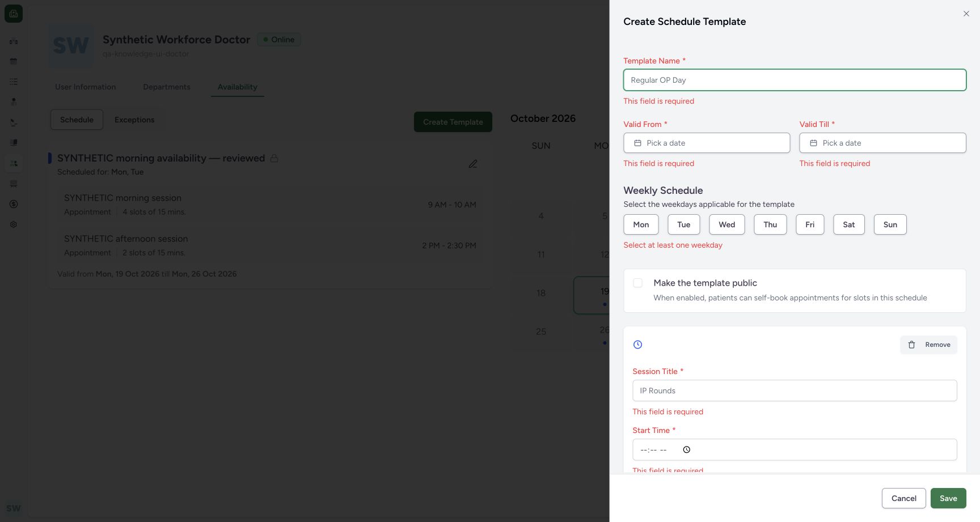Viewport: 980px width, 522px height.
Task: Select October 18 on the calendar
Action: (x=541, y=293)
